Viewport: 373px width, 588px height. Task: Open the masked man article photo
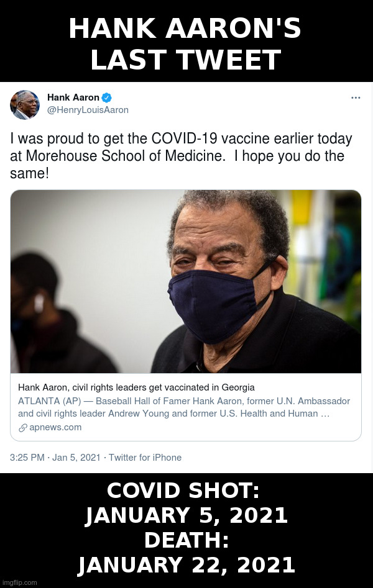186,281
